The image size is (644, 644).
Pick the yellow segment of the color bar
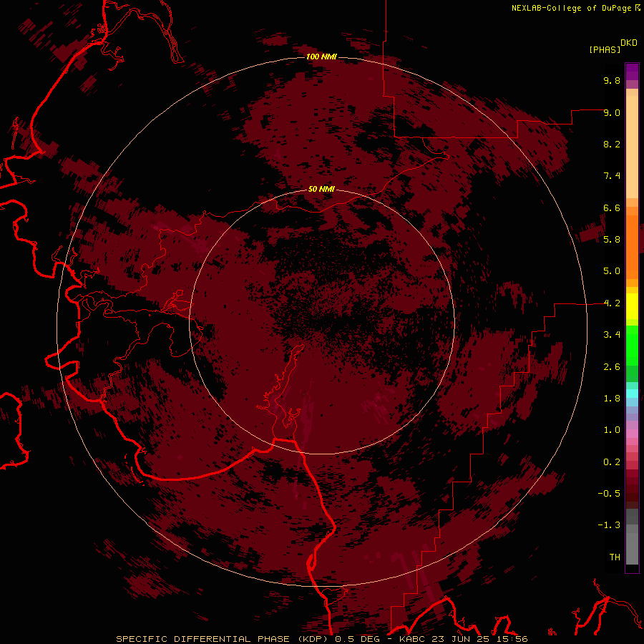tap(632, 306)
